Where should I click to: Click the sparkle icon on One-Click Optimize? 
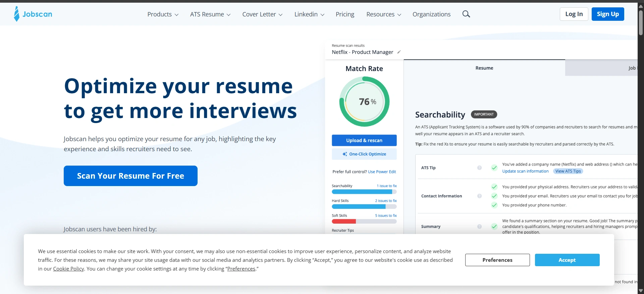(x=344, y=154)
